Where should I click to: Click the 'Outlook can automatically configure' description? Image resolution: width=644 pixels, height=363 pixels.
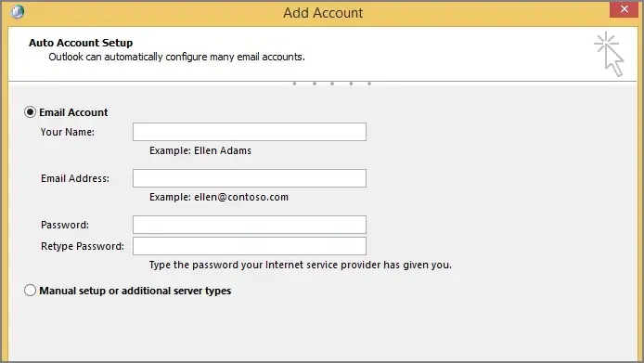[176, 57]
